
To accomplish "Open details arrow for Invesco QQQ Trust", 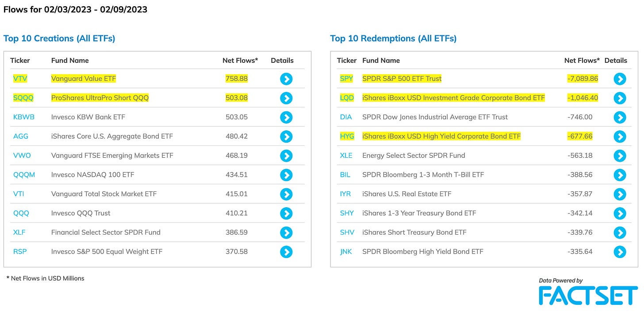I will [x=286, y=213].
